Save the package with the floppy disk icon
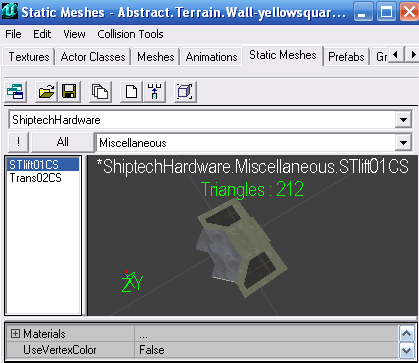419x363 pixels. point(69,91)
